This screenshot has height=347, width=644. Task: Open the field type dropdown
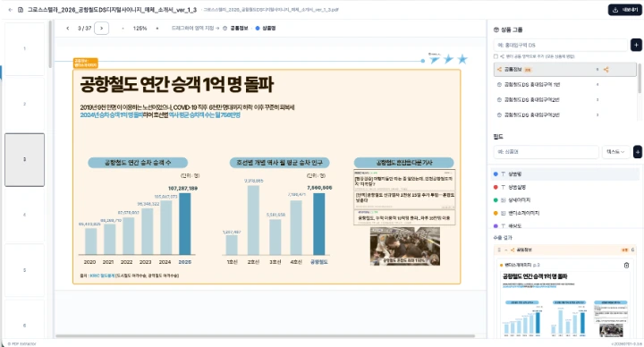(x=615, y=151)
